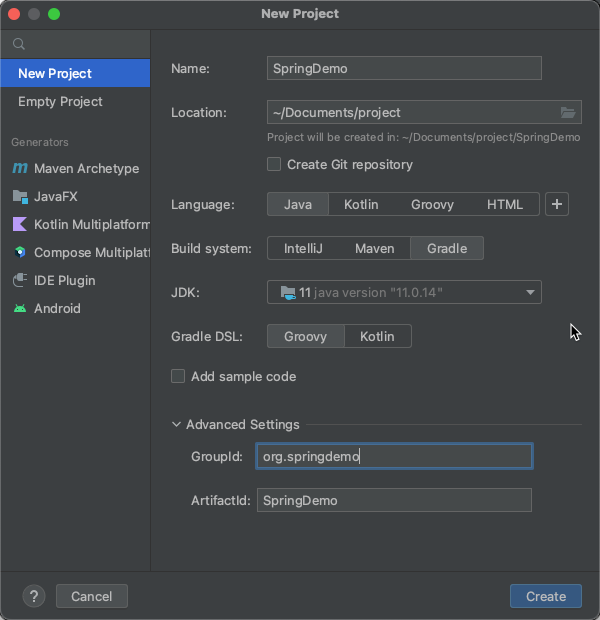Click the search magnifier icon in sidebar
This screenshot has height=620, width=600.
tap(19, 44)
